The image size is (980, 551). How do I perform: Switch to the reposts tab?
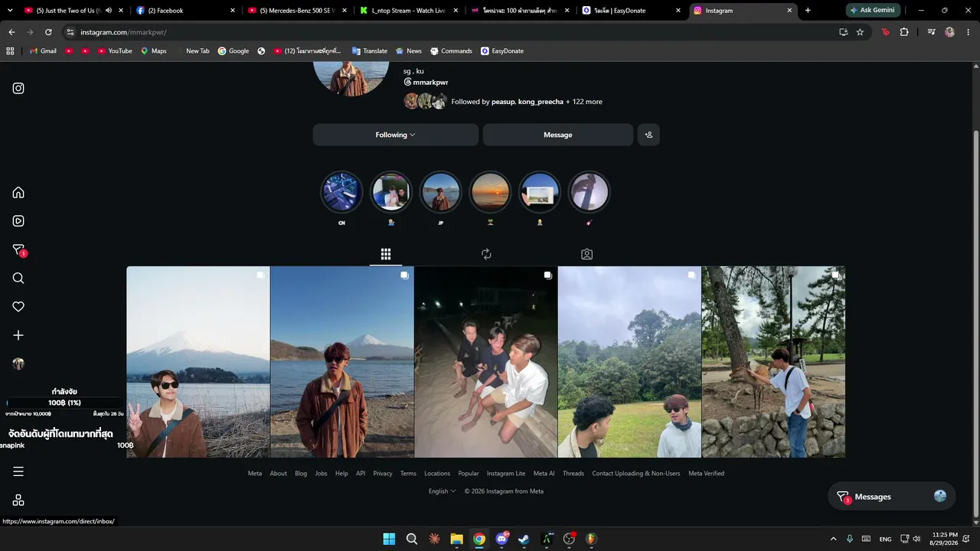(486, 254)
